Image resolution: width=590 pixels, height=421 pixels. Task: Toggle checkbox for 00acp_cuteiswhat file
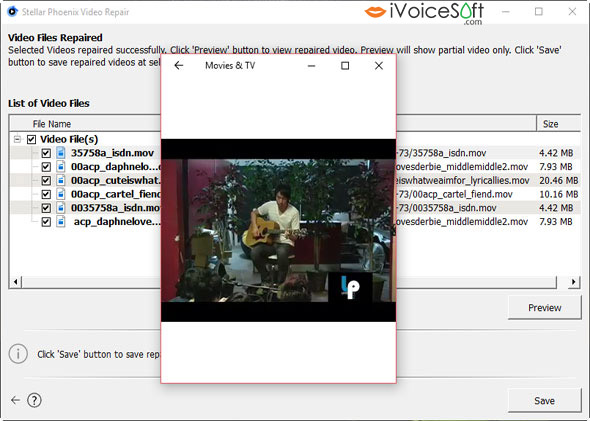pos(46,181)
